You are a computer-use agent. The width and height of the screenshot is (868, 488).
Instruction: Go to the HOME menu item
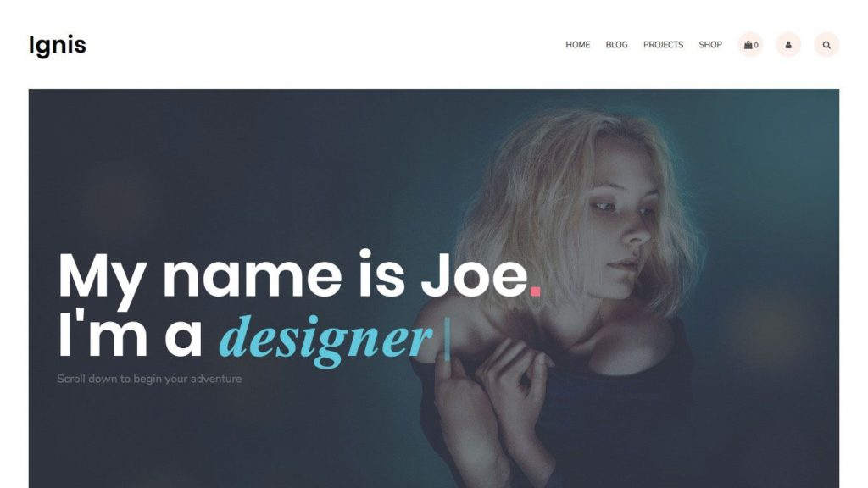click(x=577, y=45)
